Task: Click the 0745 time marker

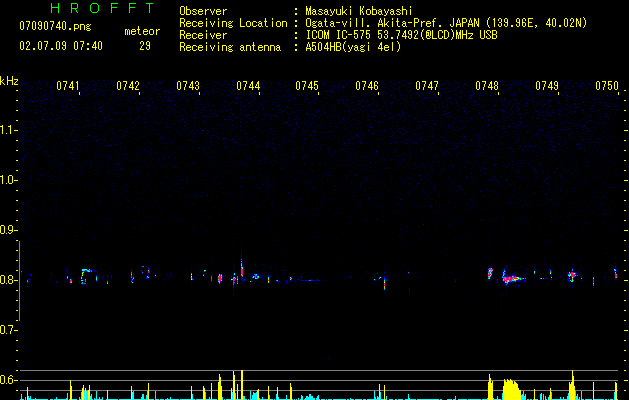Action: point(307,86)
